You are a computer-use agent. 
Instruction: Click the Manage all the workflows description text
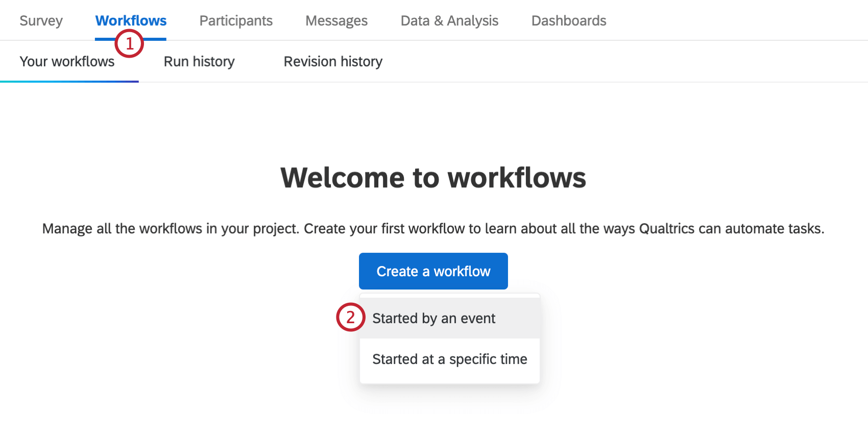(433, 228)
